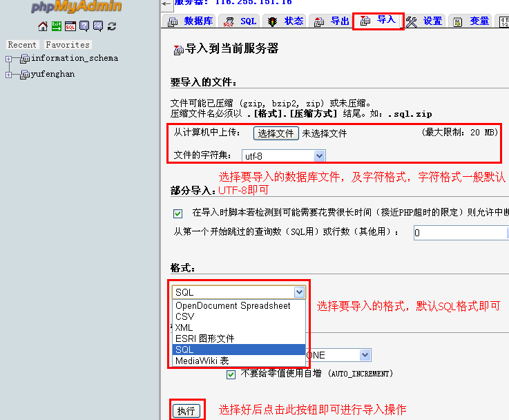Open the utf-8 charset dropdown

(282, 156)
